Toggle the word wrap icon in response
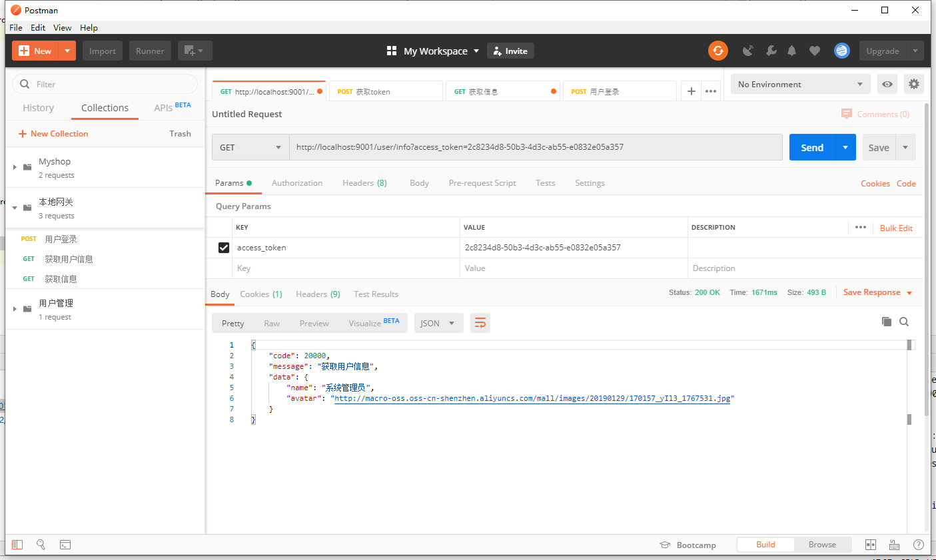936x560 pixels. pyautogui.click(x=480, y=323)
